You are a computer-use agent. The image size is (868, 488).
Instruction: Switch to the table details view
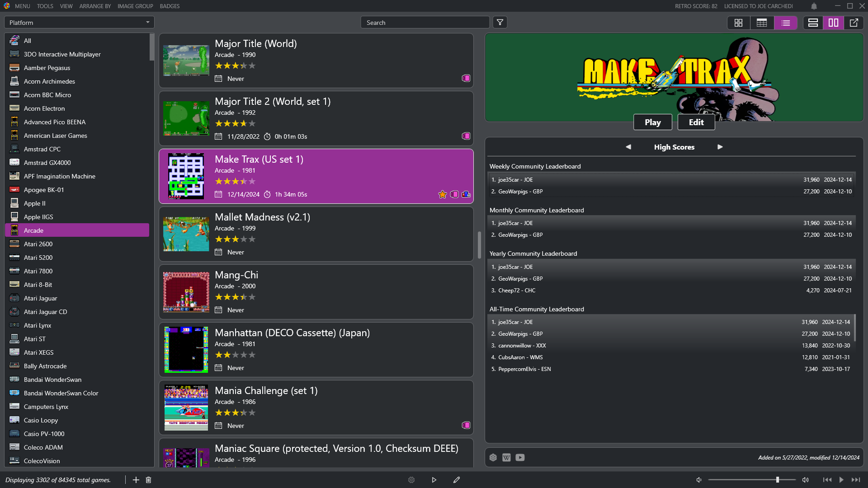[762, 23]
